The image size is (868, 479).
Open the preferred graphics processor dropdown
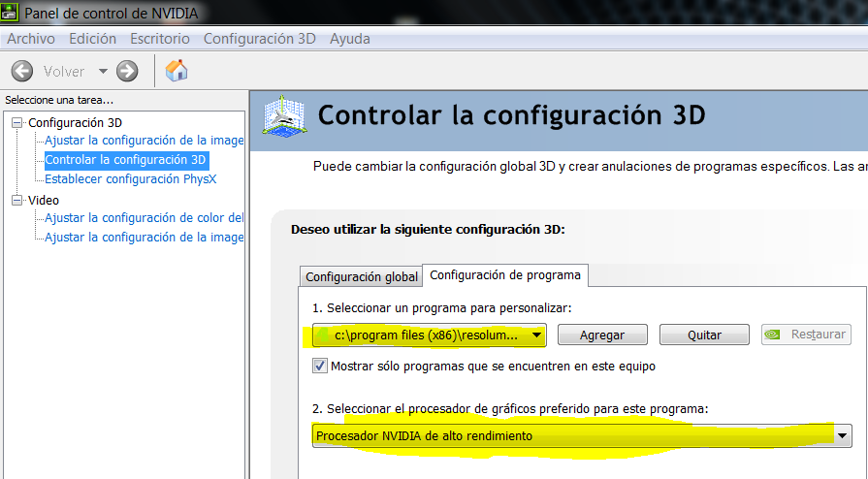point(843,436)
